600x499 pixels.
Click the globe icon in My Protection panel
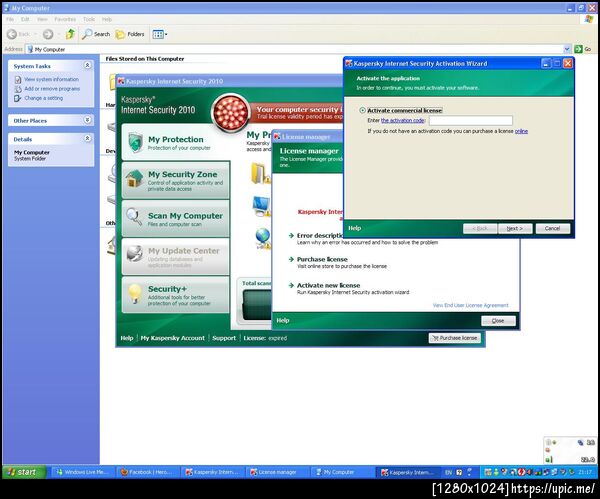point(263,238)
